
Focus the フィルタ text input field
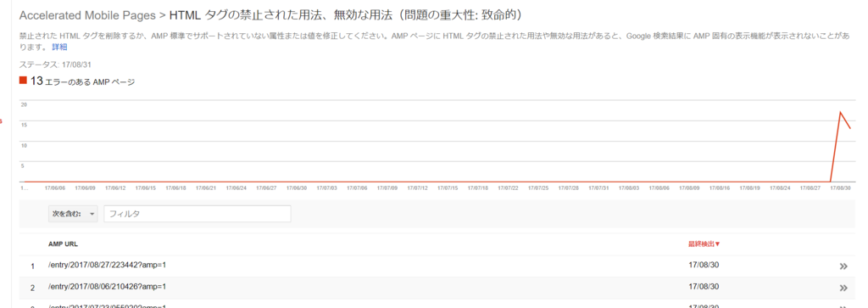pyautogui.click(x=197, y=214)
